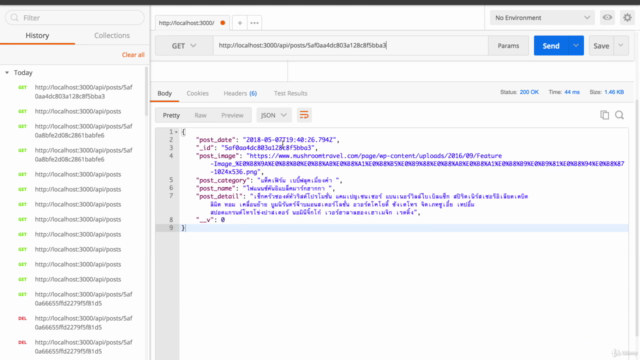
Task: Open the Test Results tab
Action: coord(291,93)
